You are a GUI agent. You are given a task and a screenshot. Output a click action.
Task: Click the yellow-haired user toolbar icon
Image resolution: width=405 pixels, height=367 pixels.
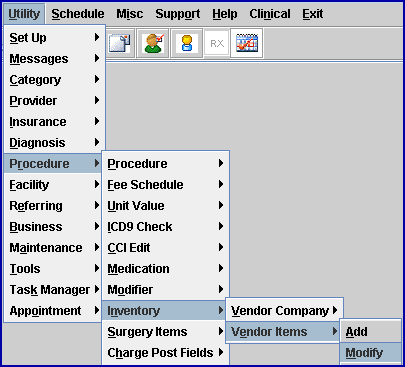[x=186, y=43]
